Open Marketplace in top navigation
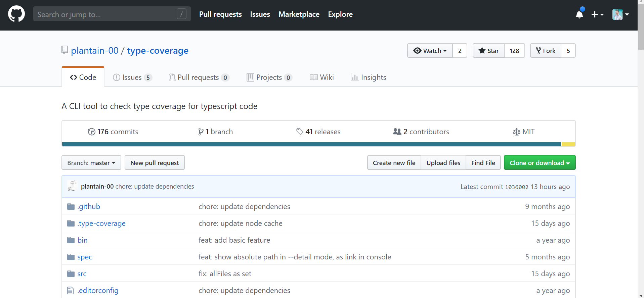 point(299,14)
